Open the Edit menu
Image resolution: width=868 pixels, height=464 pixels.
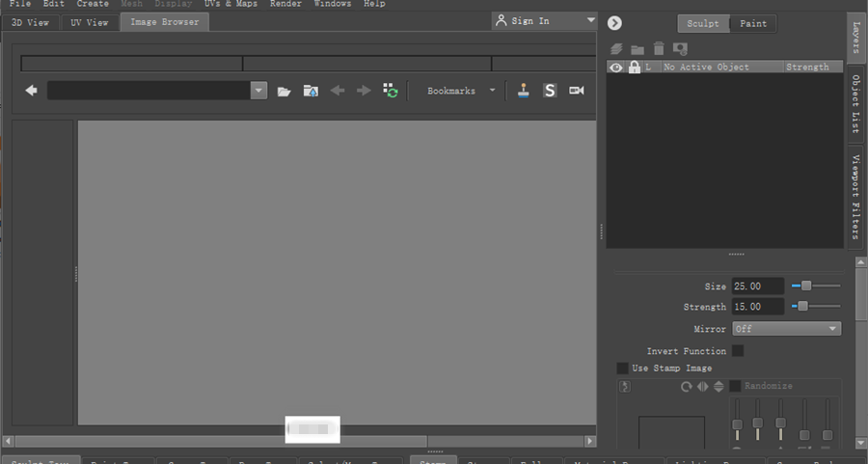click(54, 4)
